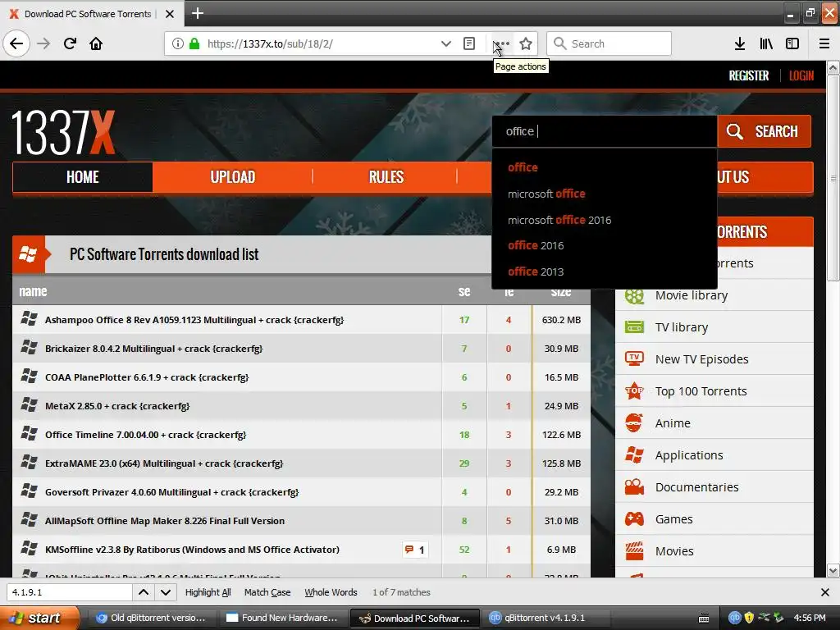The width and height of the screenshot is (840, 630).
Task: Close the find bar with the X
Action: [x=825, y=592]
